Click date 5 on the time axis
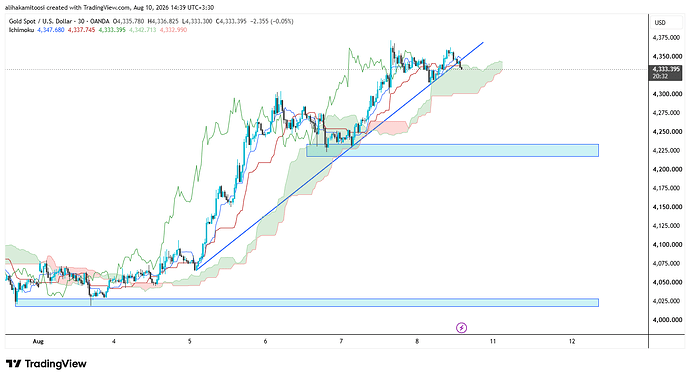The image size is (690, 379). [x=190, y=341]
